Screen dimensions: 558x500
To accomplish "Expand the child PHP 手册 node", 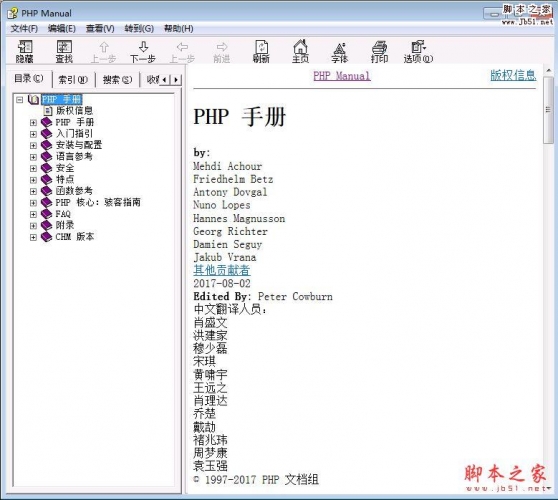I will point(33,123).
